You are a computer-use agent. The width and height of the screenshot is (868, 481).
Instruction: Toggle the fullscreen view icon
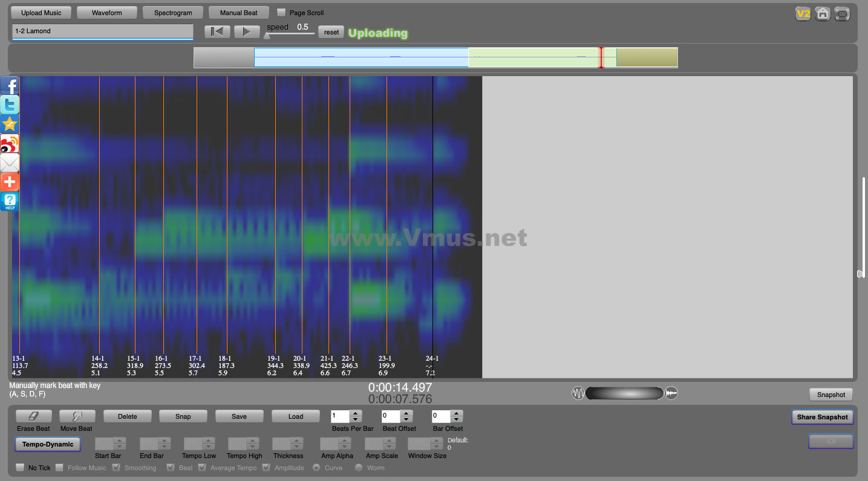tap(841, 13)
